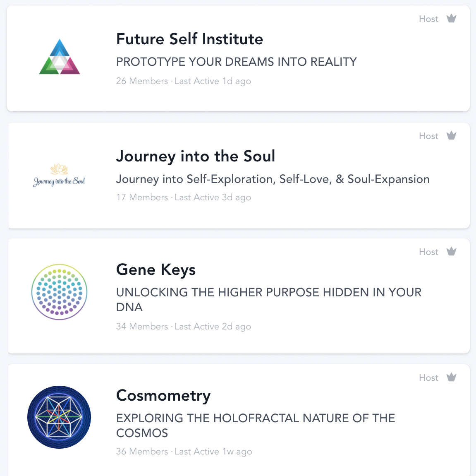
Task: Click the 'Unlocking the higher purpose' description
Action: pyautogui.click(x=269, y=300)
